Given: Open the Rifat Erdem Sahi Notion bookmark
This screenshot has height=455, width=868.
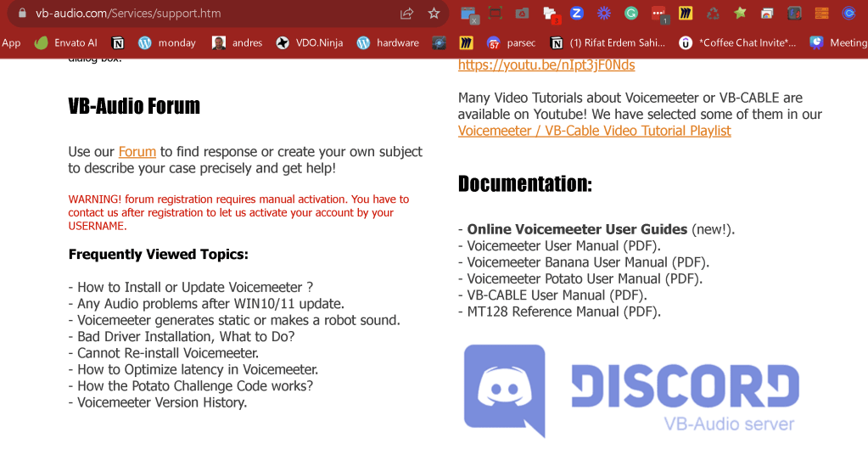Looking at the screenshot, I should pyautogui.click(x=608, y=42).
